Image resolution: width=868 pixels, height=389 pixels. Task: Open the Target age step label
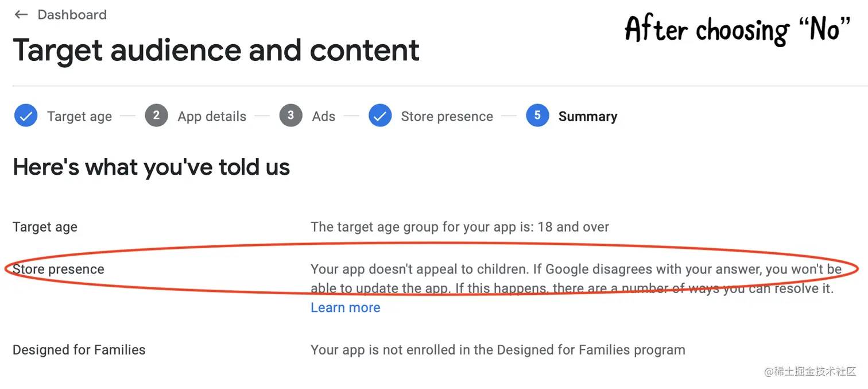[x=79, y=117]
